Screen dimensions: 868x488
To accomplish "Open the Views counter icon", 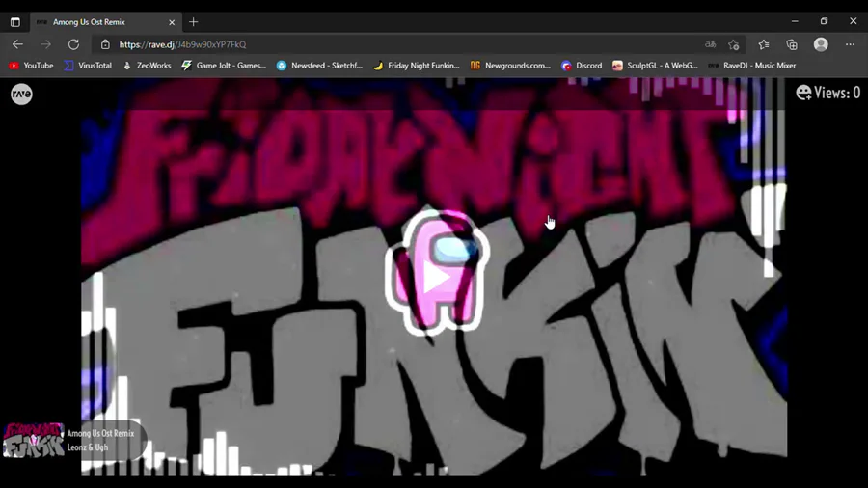I will (803, 93).
